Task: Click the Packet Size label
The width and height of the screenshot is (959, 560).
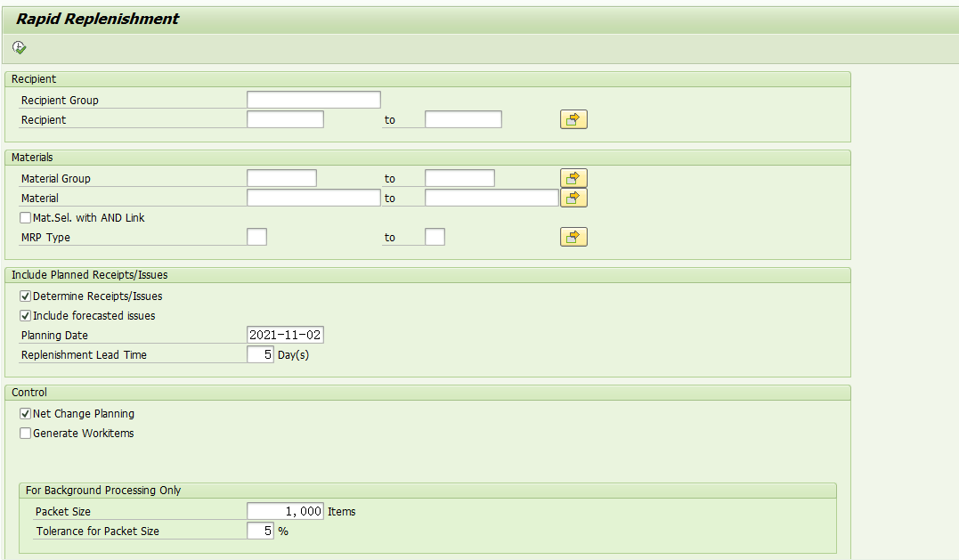Action: click(x=63, y=511)
